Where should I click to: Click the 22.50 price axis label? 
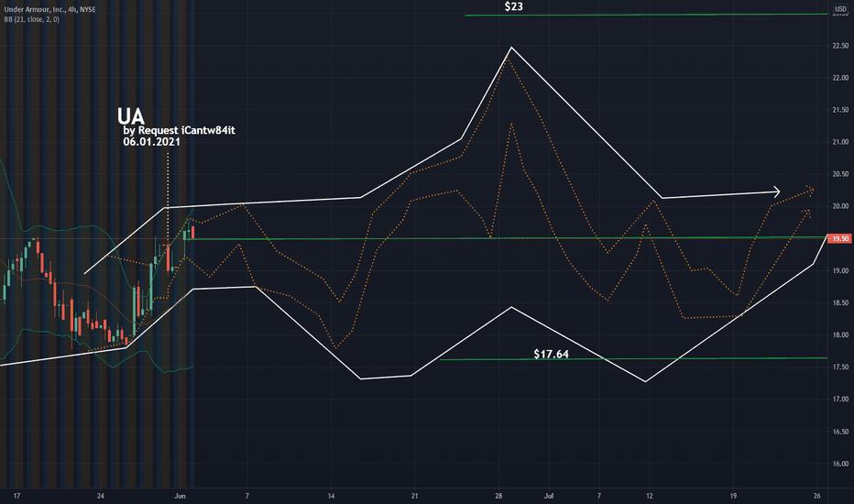point(840,46)
